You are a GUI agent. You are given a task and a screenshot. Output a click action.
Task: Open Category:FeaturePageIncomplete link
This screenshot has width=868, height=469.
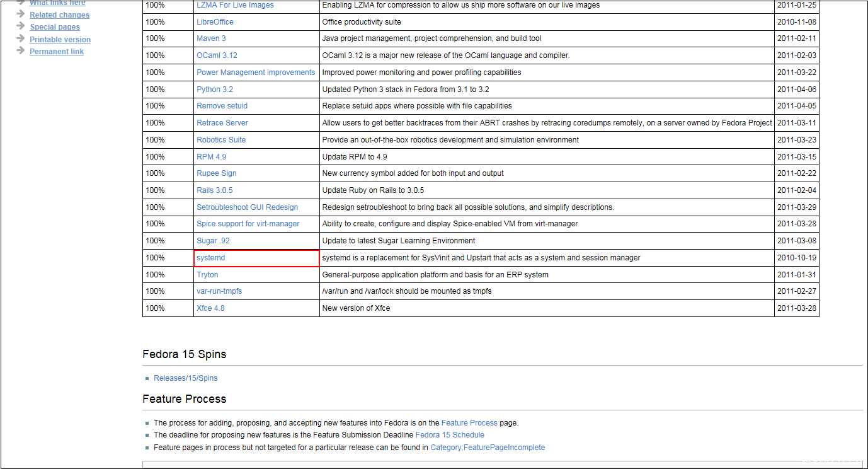tap(488, 448)
